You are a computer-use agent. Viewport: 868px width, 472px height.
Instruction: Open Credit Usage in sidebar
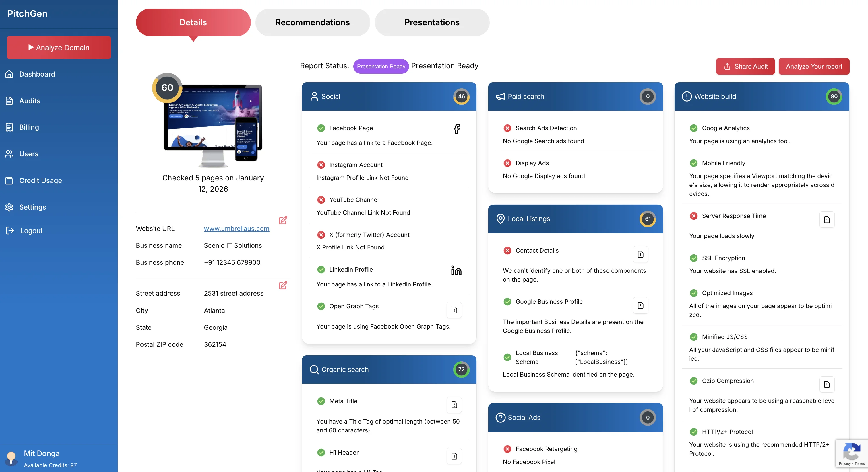(40, 180)
